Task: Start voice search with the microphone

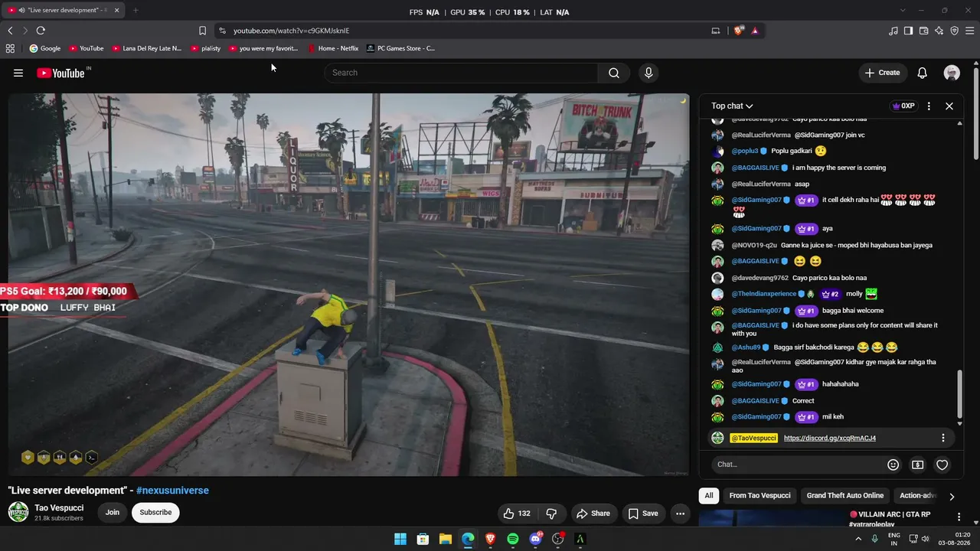Action: pos(648,73)
